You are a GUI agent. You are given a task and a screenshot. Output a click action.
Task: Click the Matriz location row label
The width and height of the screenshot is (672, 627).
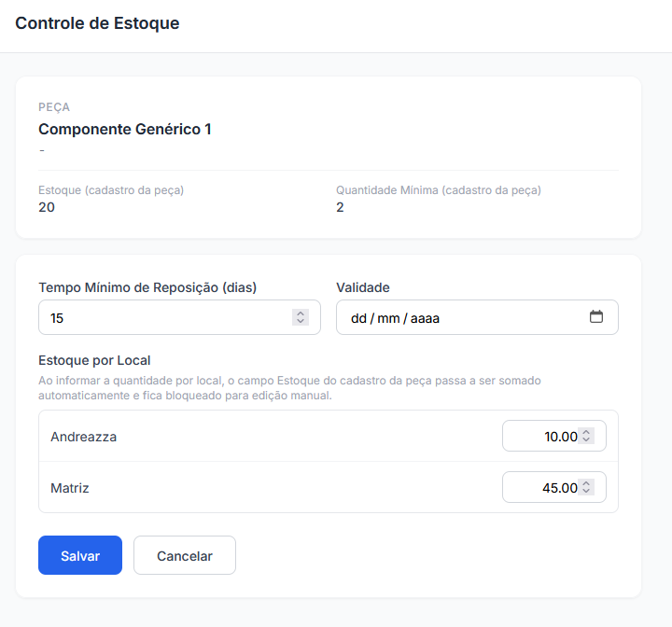pos(70,488)
